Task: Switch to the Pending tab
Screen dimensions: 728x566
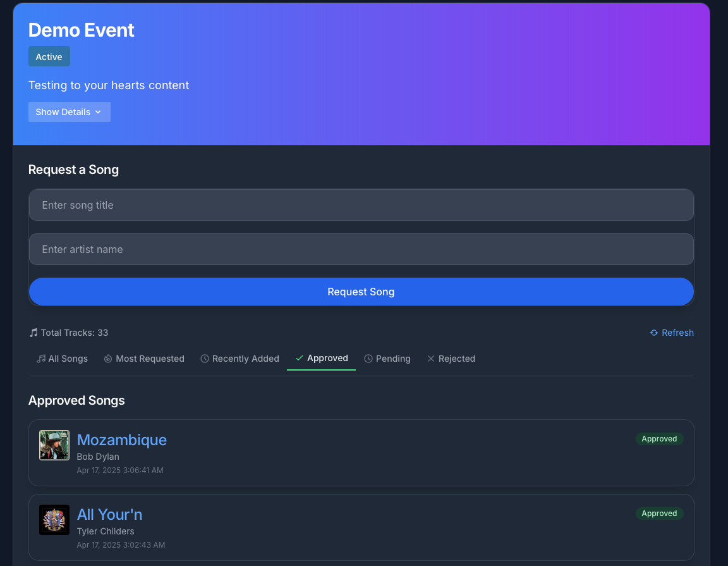Action: pos(387,359)
